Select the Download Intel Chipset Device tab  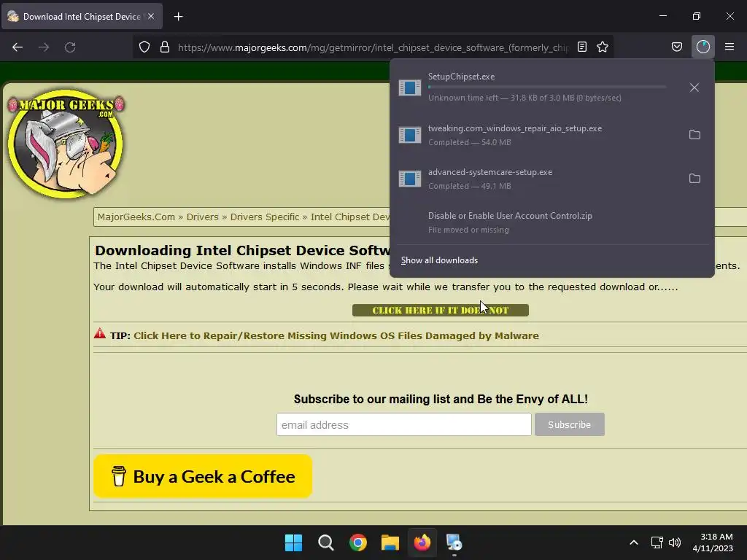point(82,16)
